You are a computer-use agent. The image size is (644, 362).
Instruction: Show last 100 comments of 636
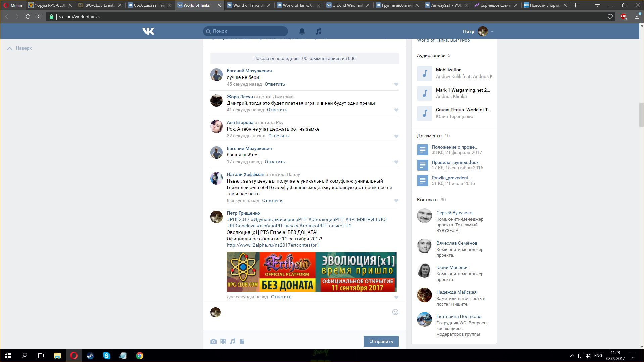coord(304,58)
